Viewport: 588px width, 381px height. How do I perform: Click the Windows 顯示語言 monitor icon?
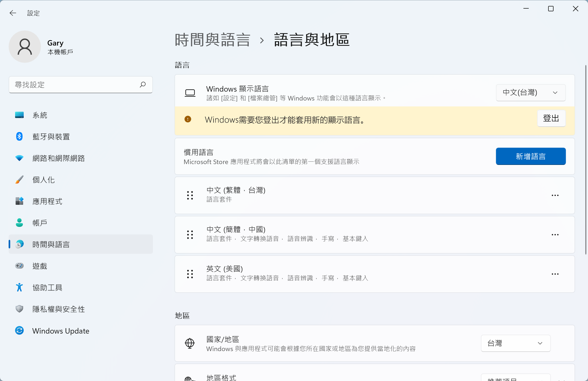pyautogui.click(x=190, y=93)
